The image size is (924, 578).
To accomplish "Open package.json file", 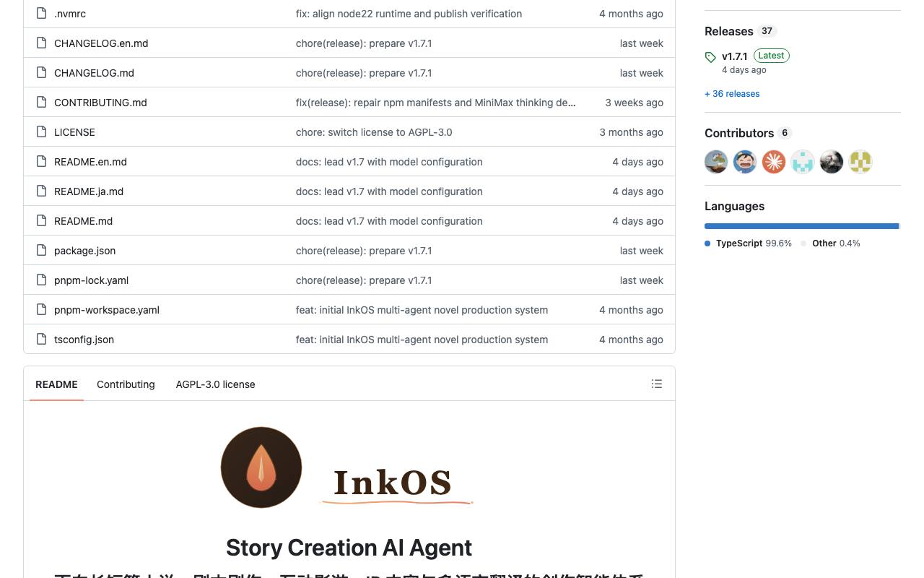I will pyautogui.click(x=84, y=251).
